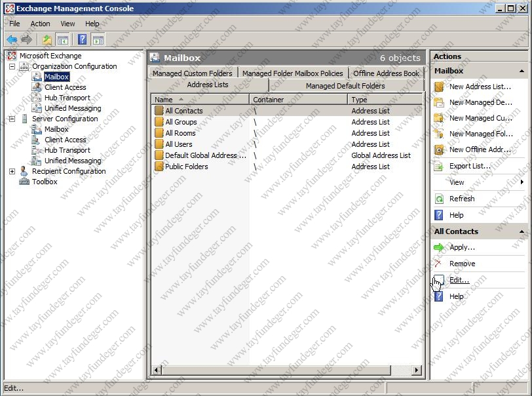Open the View submenu arrow in Actions

click(x=522, y=182)
